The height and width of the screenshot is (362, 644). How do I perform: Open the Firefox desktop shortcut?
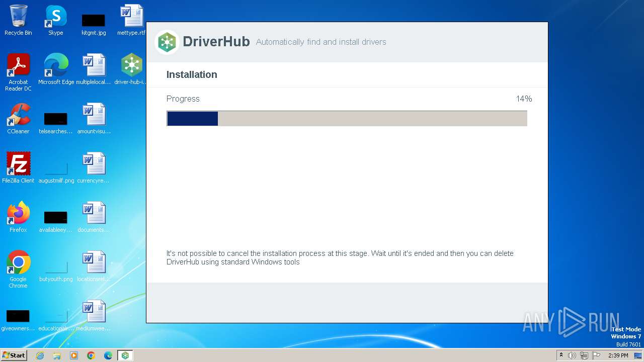coord(18,217)
